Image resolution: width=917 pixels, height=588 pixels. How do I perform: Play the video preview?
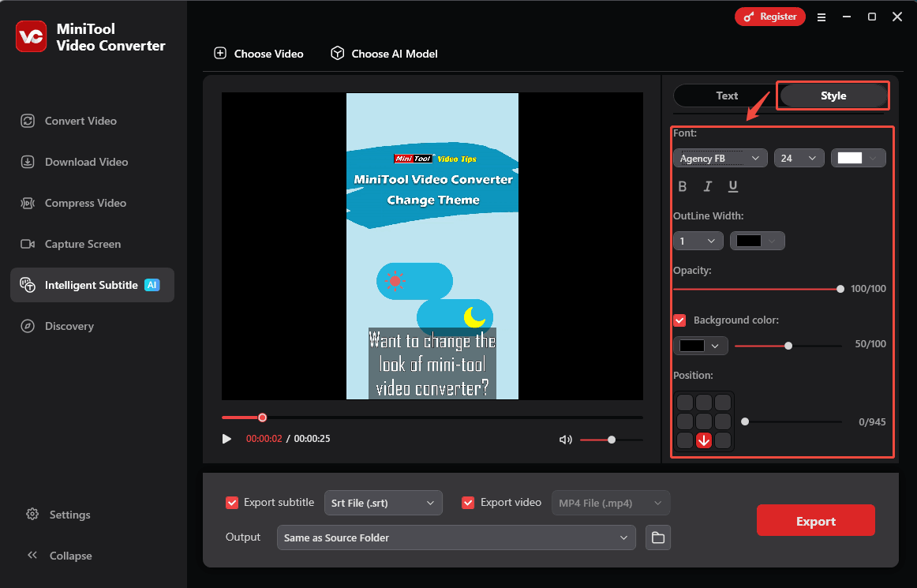(x=227, y=439)
